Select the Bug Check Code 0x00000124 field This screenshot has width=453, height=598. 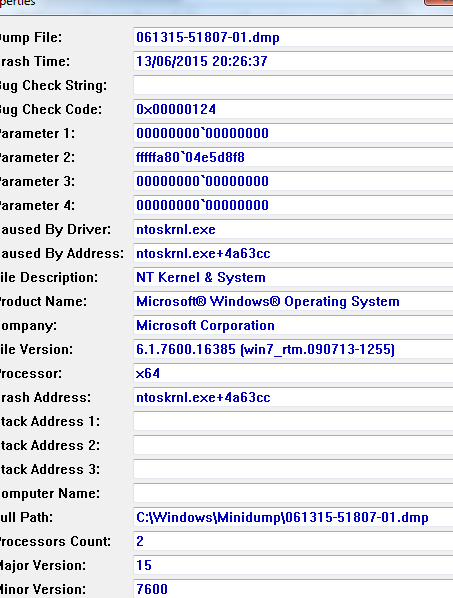[x=293, y=109]
